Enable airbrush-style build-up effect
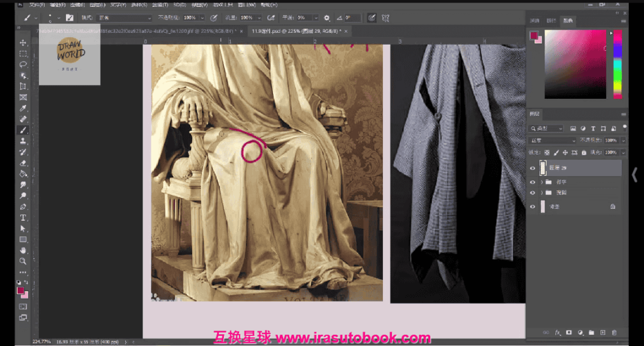The height and width of the screenshot is (346, 644). point(270,18)
